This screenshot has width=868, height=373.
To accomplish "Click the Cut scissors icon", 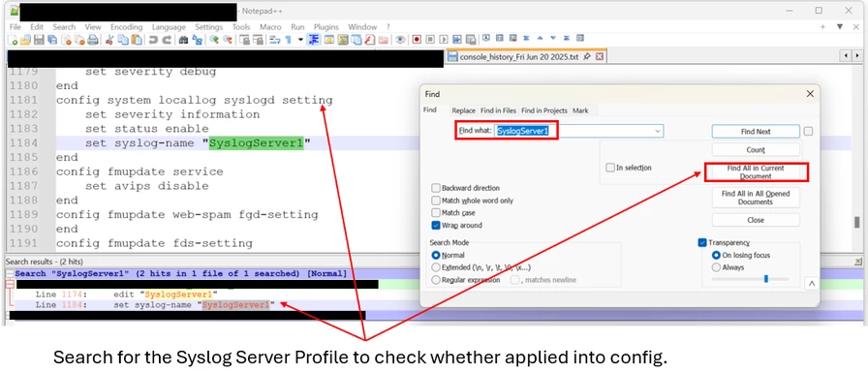I will tap(109, 40).
